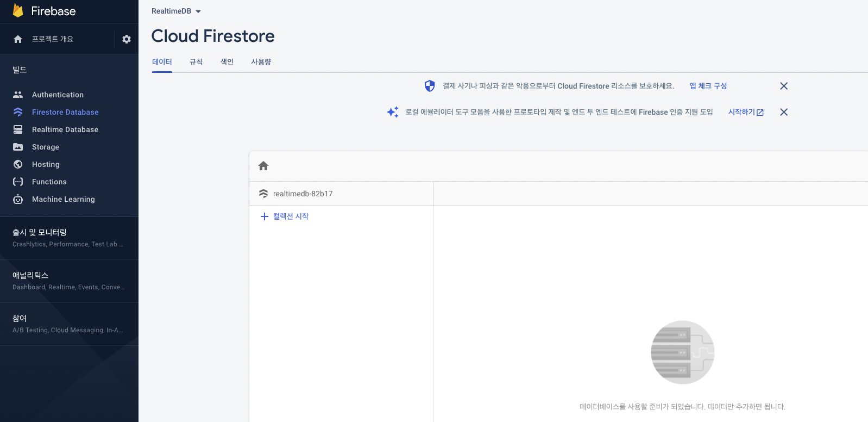Viewport: 868px width, 422px height.
Task: Click the plus icon for 컬렉션 시작
Action: (265, 216)
